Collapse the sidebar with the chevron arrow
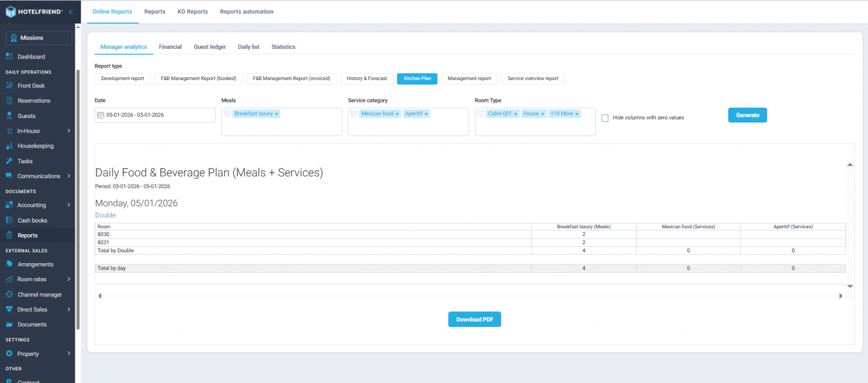This screenshot has height=383, width=868. pos(72,10)
